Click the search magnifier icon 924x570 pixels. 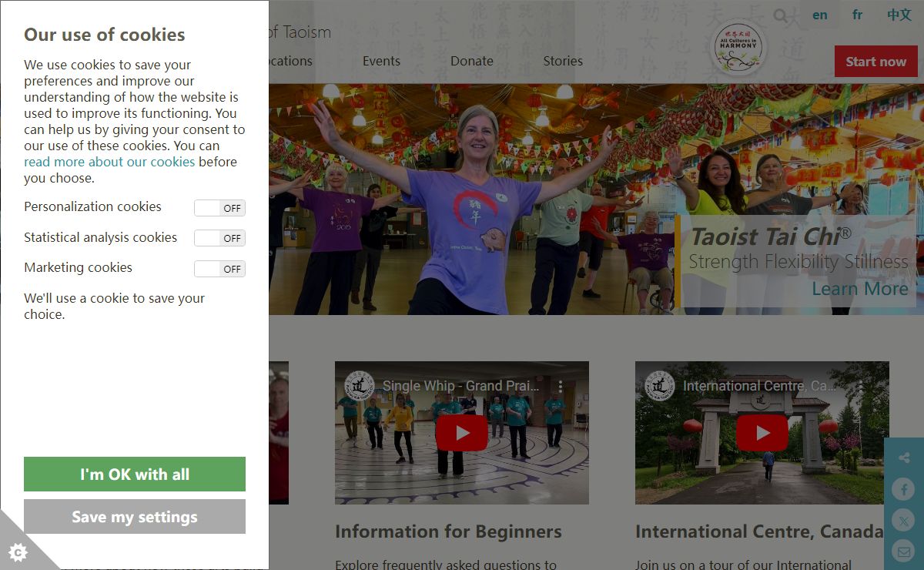(781, 16)
